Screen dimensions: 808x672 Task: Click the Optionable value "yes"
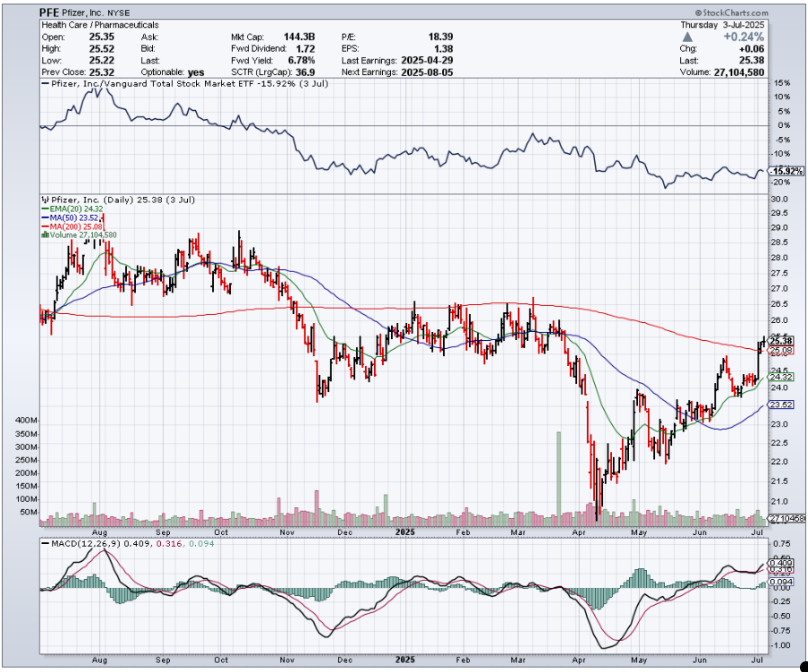(196, 72)
